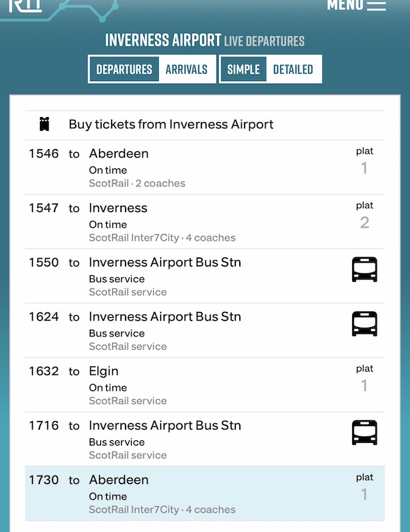
Task: Click the MENU text label
Action: pyautogui.click(x=345, y=5)
